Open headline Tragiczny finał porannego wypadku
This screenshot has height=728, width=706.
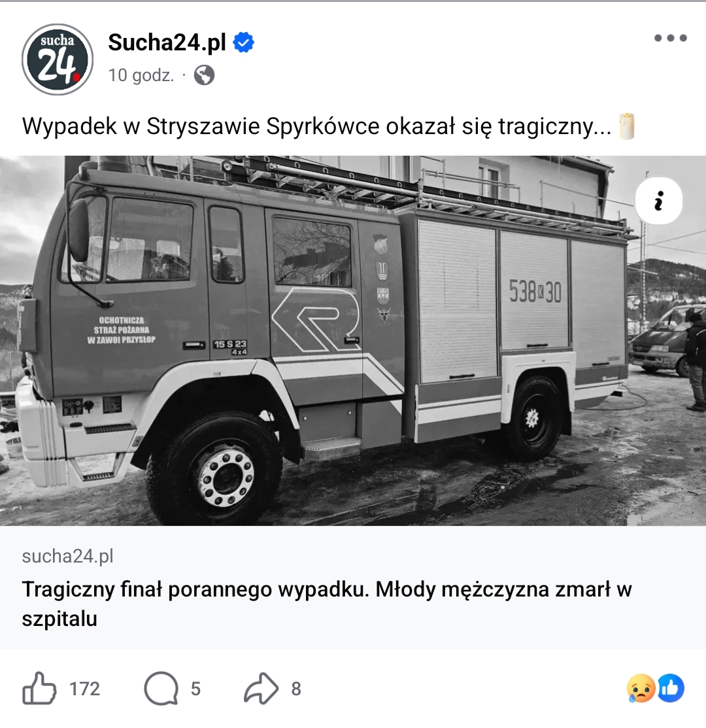(327, 604)
